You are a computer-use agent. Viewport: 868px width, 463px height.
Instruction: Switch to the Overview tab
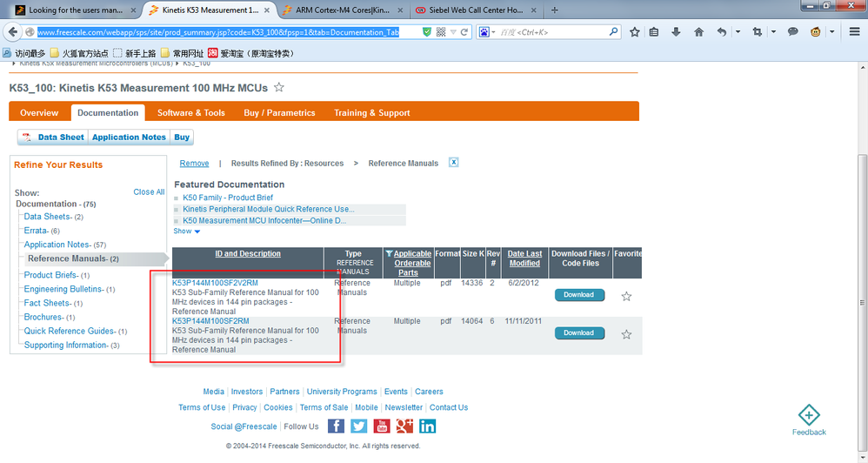[x=39, y=112]
